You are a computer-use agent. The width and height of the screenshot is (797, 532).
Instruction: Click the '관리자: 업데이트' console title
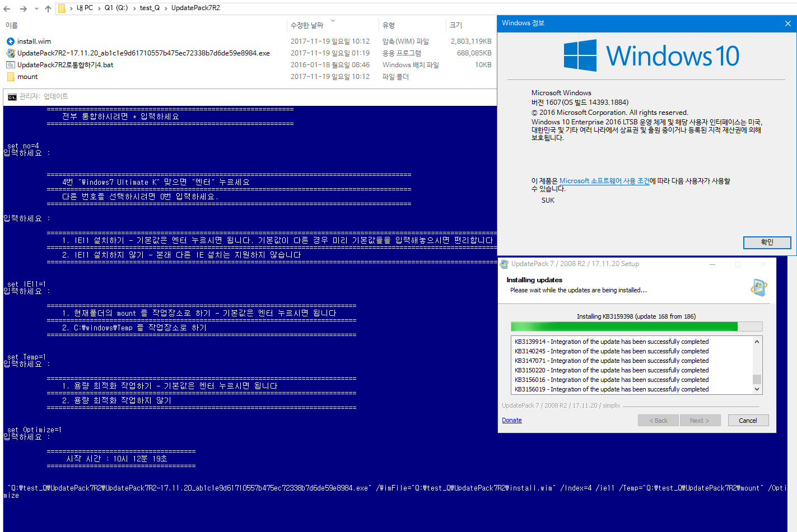[44, 96]
